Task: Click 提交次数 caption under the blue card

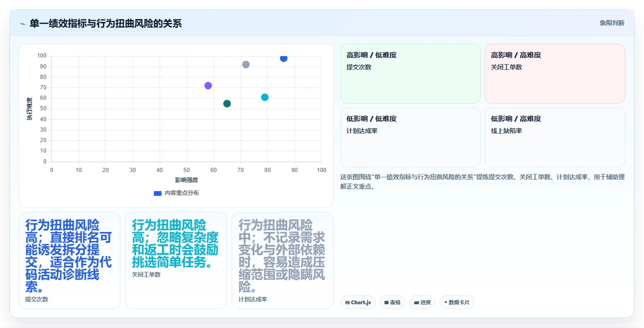Action: tap(37, 299)
